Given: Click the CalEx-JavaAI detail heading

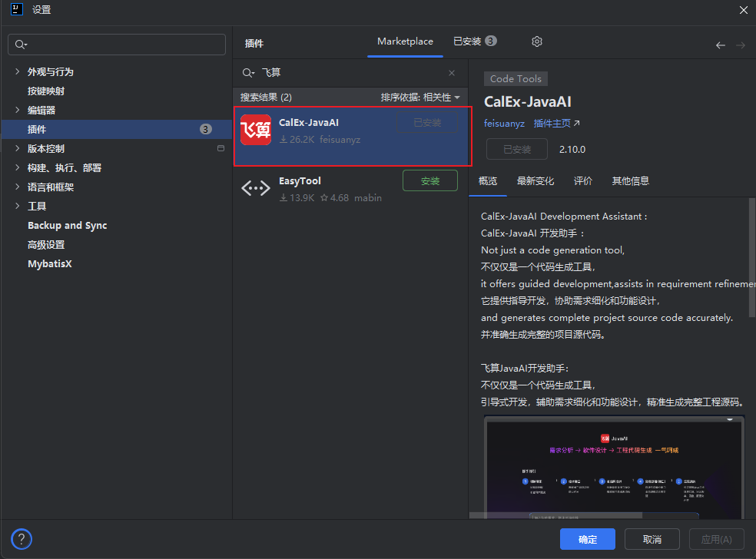Looking at the screenshot, I should (528, 101).
